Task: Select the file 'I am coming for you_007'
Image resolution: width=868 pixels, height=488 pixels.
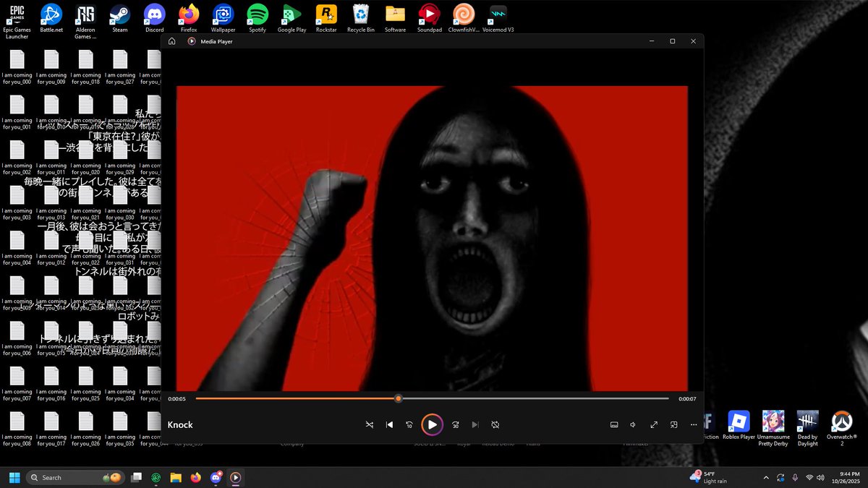Action: tap(17, 384)
